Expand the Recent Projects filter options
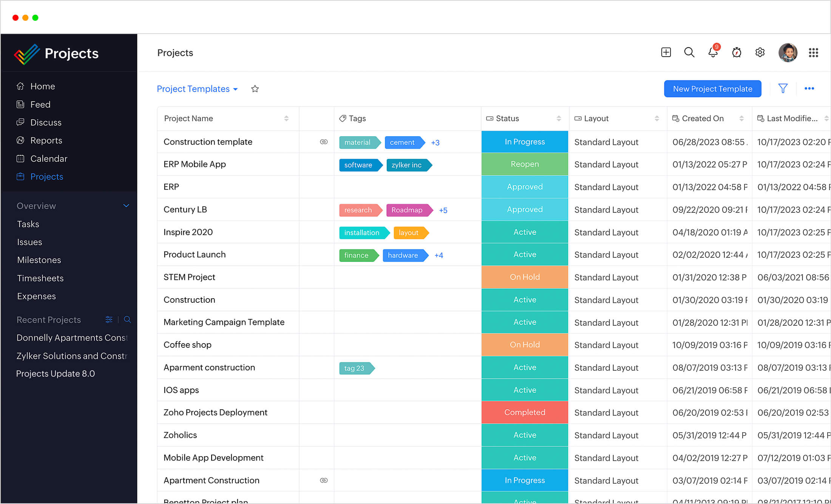Viewport: 831px width, 504px height. click(109, 320)
